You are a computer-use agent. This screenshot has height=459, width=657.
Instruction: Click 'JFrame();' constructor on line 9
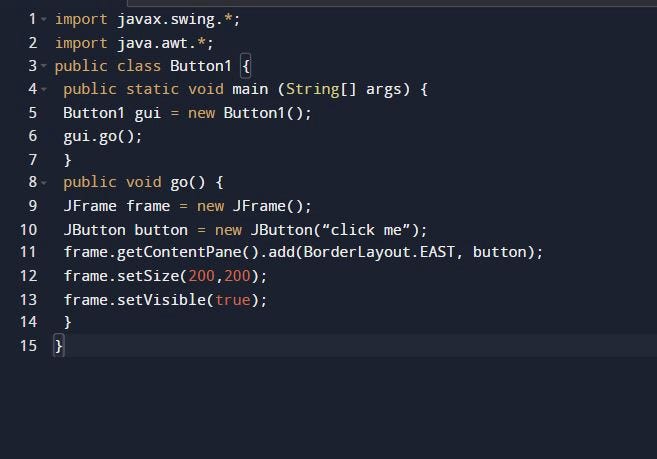[x=272, y=206]
